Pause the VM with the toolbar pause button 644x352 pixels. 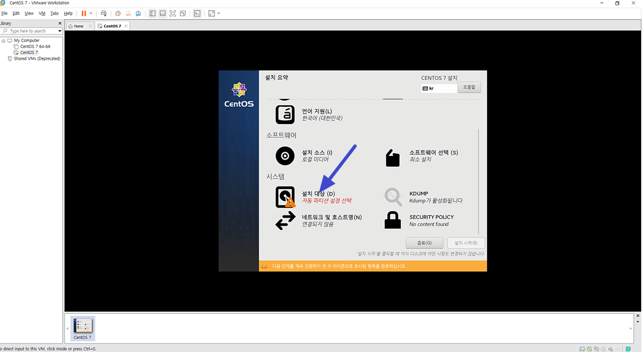tap(84, 13)
